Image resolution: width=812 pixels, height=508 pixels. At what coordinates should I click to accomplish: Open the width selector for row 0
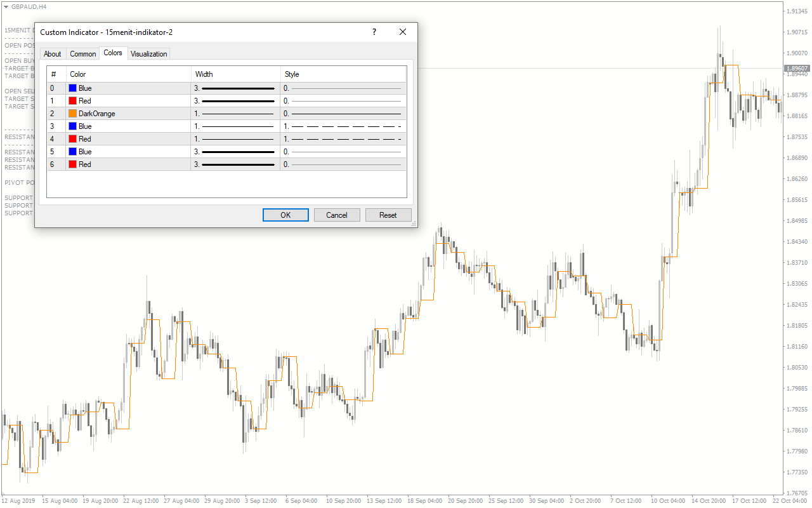pos(235,88)
